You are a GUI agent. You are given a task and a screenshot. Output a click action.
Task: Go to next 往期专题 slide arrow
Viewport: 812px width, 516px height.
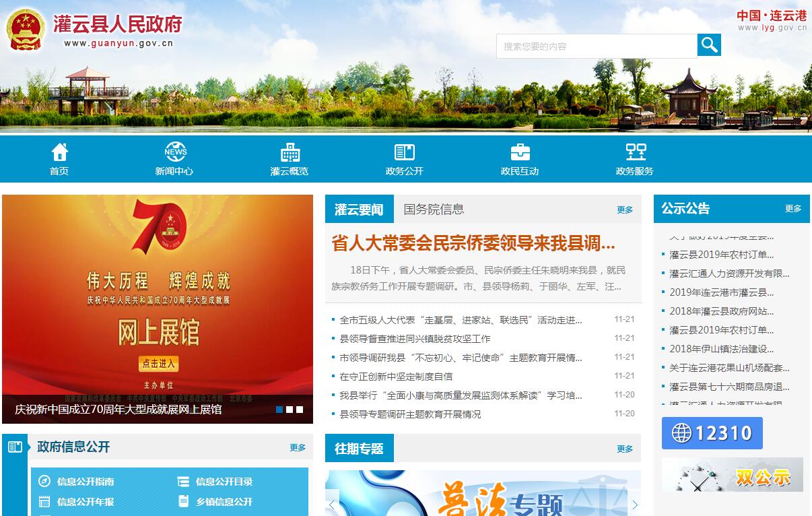(x=634, y=504)
